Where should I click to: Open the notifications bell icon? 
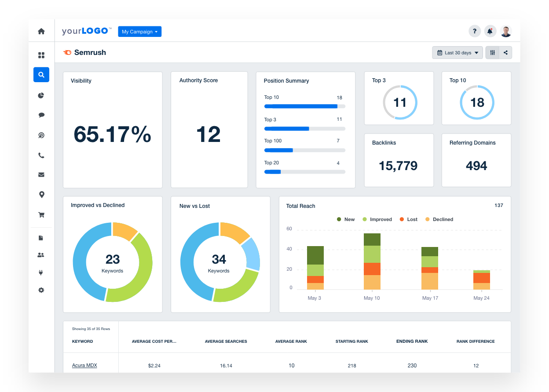[x=490, y=31]
